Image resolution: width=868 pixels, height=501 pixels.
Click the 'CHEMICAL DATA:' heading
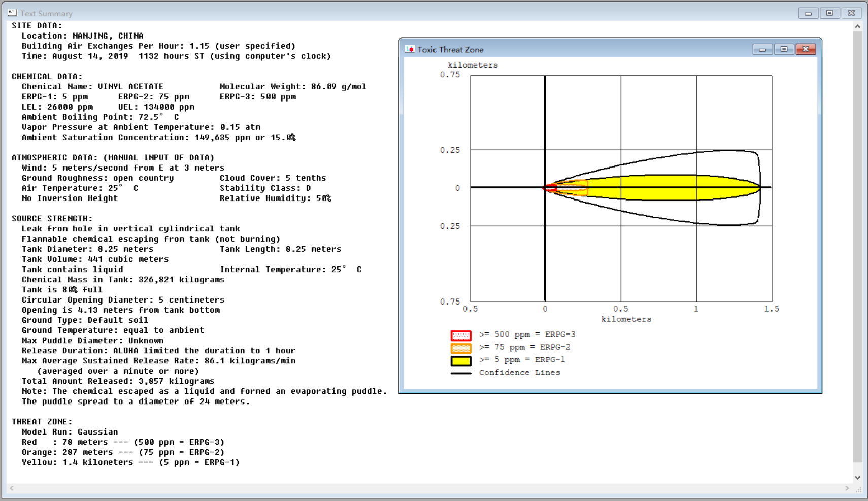tap(47, 77)
